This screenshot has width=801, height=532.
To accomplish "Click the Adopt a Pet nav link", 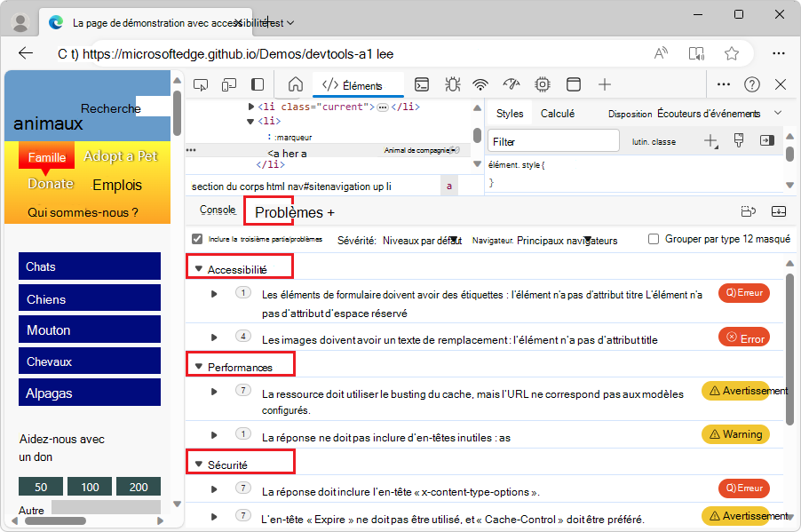I will tap(121, 155).
